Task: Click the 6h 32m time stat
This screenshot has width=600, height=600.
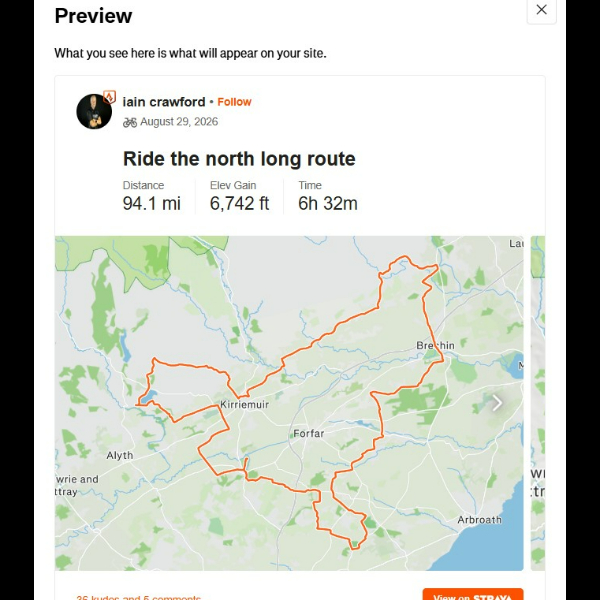Action: coord(328,203)
